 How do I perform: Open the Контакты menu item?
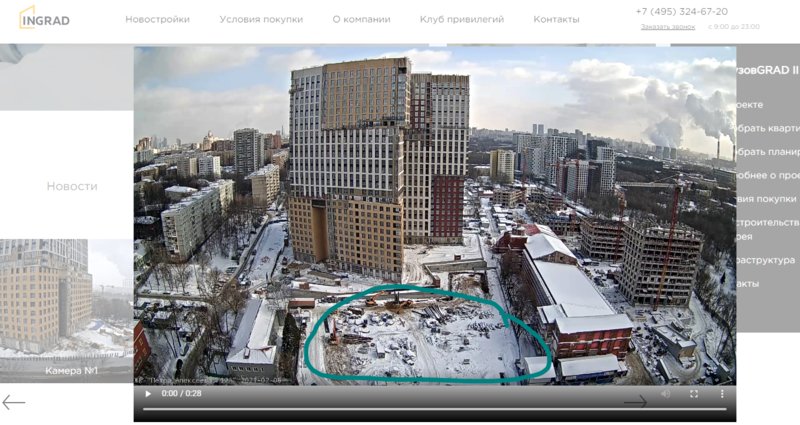pos(556,19)
